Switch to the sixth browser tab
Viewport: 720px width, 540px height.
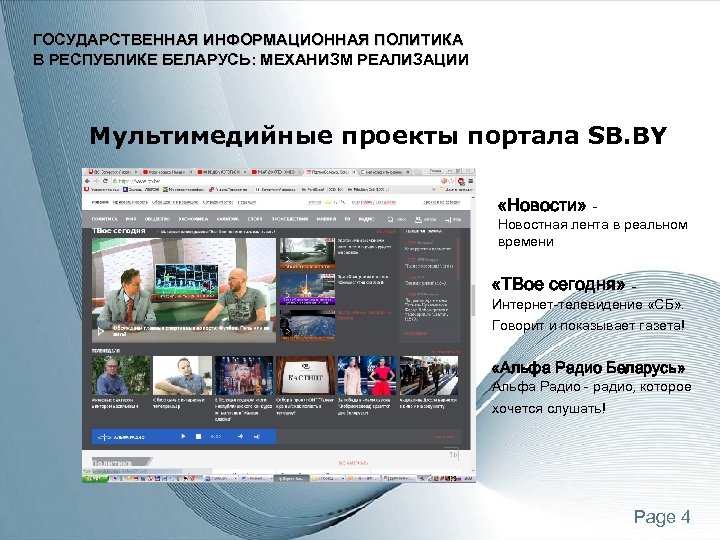click(x=383, y=172)
